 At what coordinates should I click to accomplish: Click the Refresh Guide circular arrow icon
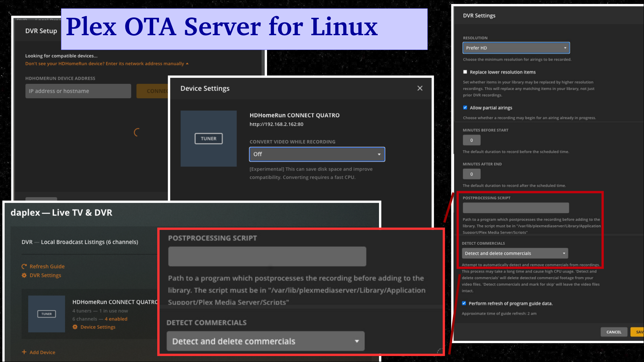pos(24,266)
